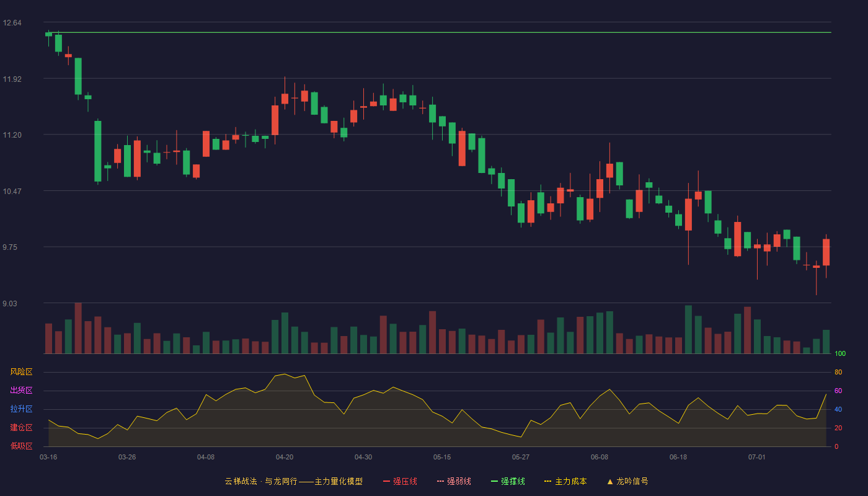Image resolution: width=868 pixels, height=496 pixels.
Task: Click the 12.64 price axis label
Action: point(12,23)
